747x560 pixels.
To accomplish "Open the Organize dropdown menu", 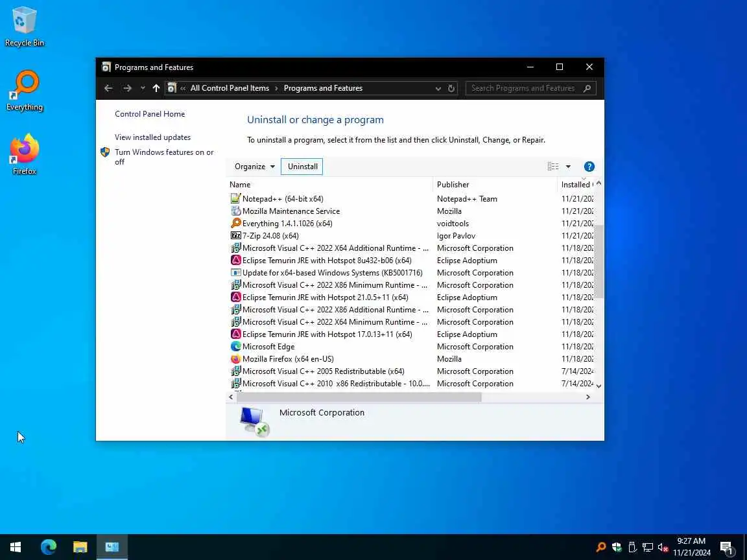I will pyautogui.click(x=254, y=167).
